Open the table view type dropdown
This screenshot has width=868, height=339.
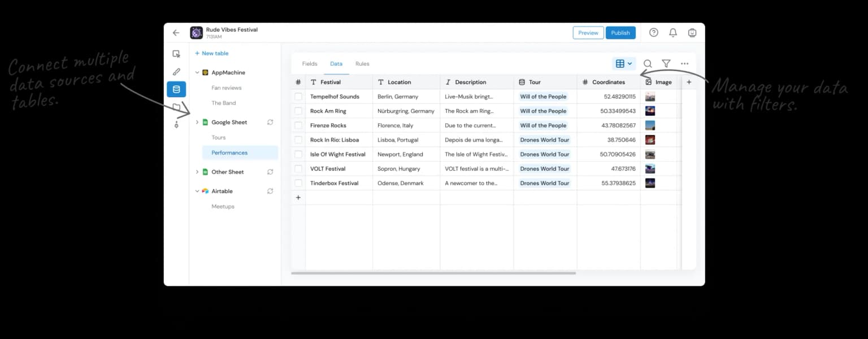[623, 63]
